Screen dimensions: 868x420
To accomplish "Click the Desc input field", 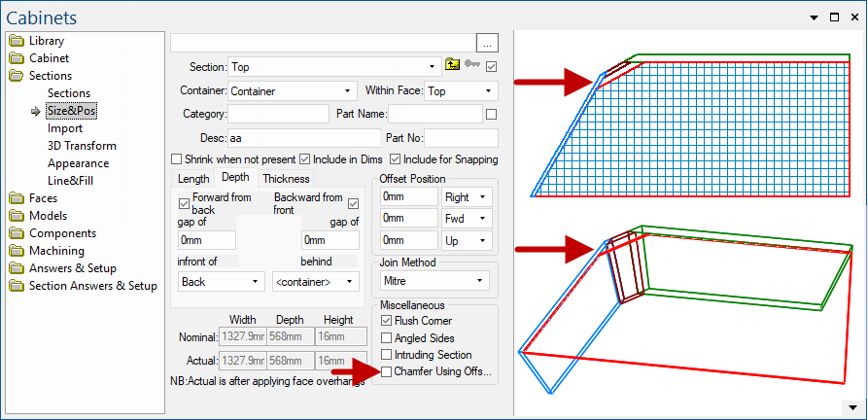I will (x=304, y=137).
